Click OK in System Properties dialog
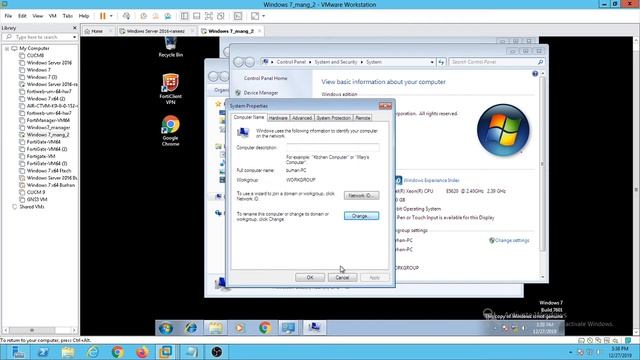This screenshot has width=640, height=360. pyautogui.click(x=310, y=278)
